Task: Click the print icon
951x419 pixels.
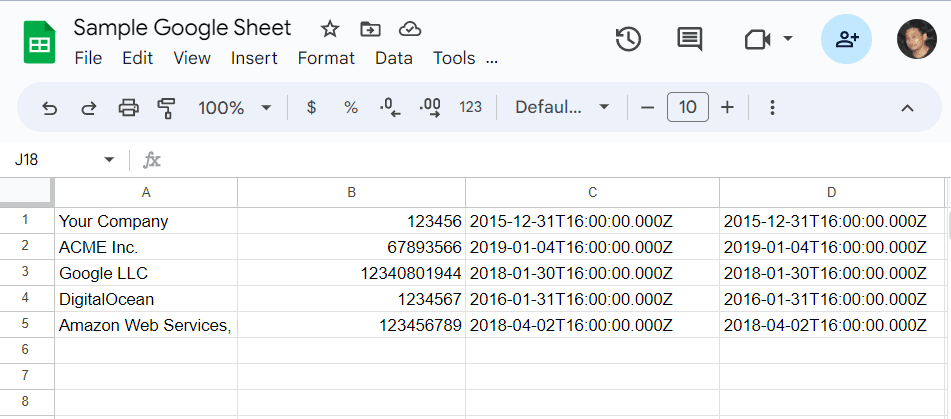Action: tap(128, 108)
